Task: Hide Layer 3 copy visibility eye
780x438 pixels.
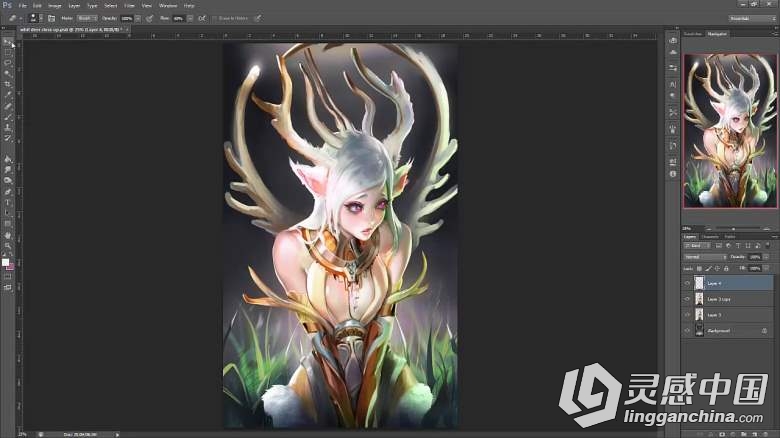Action: (x=687, y=299)
